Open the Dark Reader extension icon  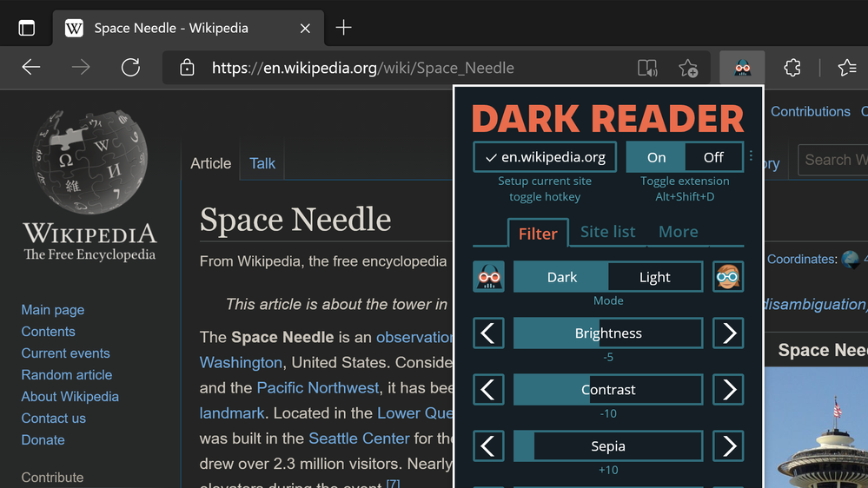[742, 68]
